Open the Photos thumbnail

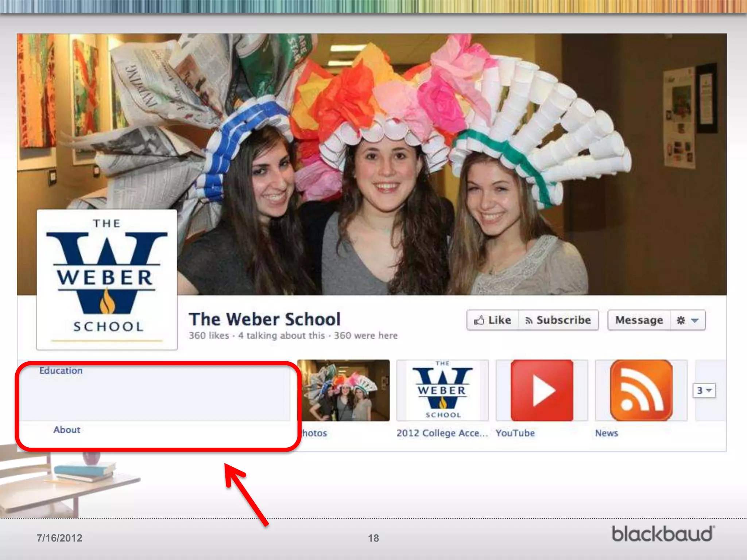[x=344, y=390]
